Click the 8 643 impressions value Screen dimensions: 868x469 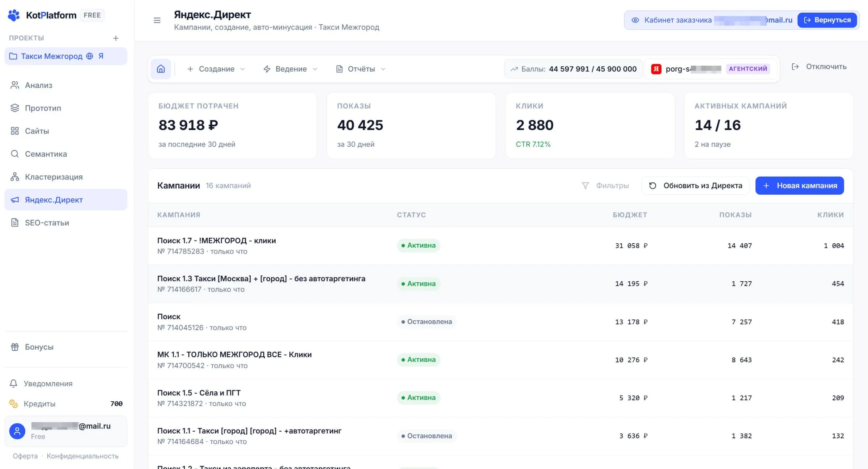(742, 360)
